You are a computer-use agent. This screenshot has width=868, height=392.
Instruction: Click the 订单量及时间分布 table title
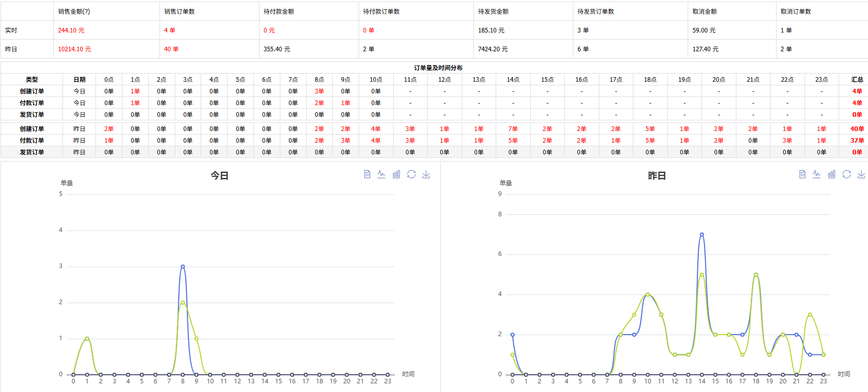point(438,68)
